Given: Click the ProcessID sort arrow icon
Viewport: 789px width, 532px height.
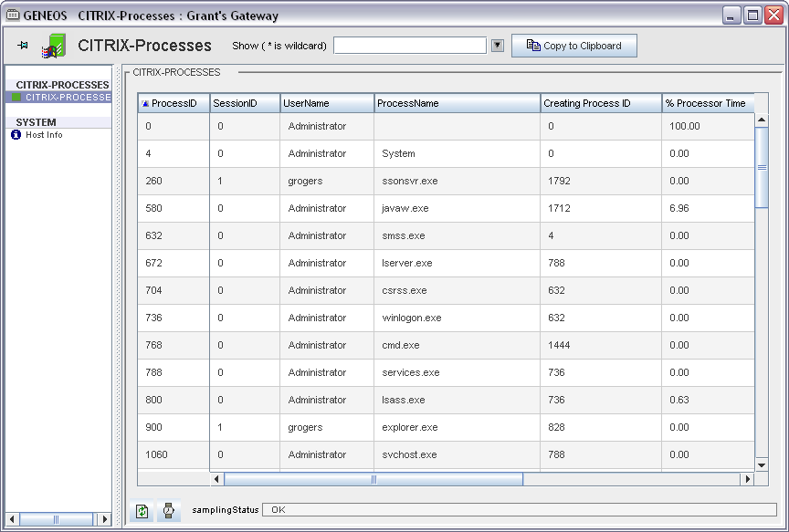Looking at the screenshot, I should (145, 104).
